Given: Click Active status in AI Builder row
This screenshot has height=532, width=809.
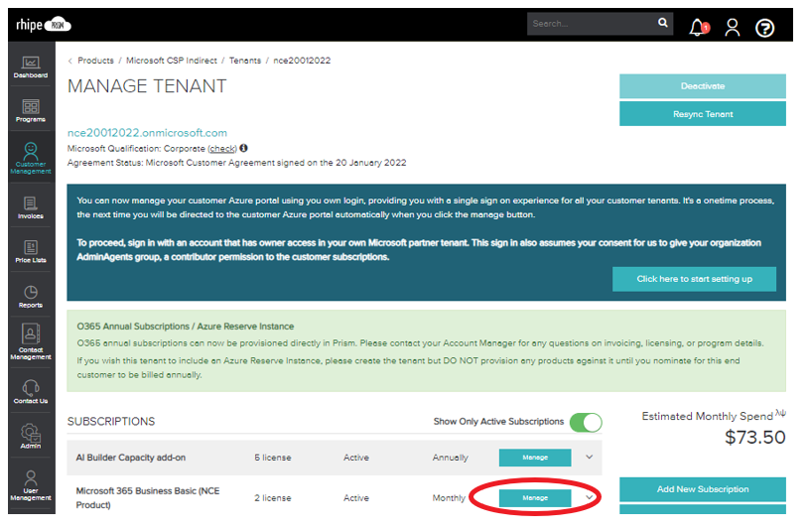Looking at the screenshot, I should click(x=356, y=458).
